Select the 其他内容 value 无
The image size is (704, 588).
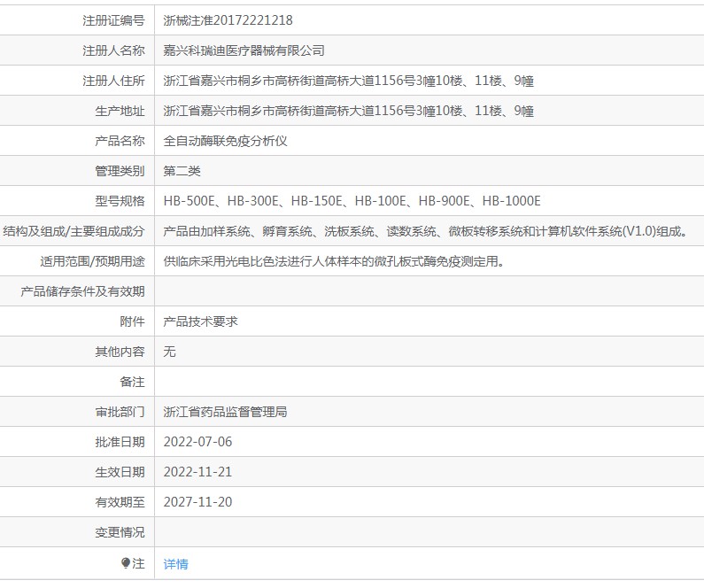click(x=169, y=352)
